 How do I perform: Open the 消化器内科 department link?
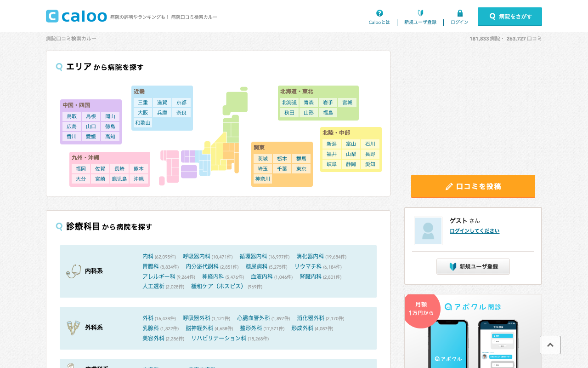[310, 256]
